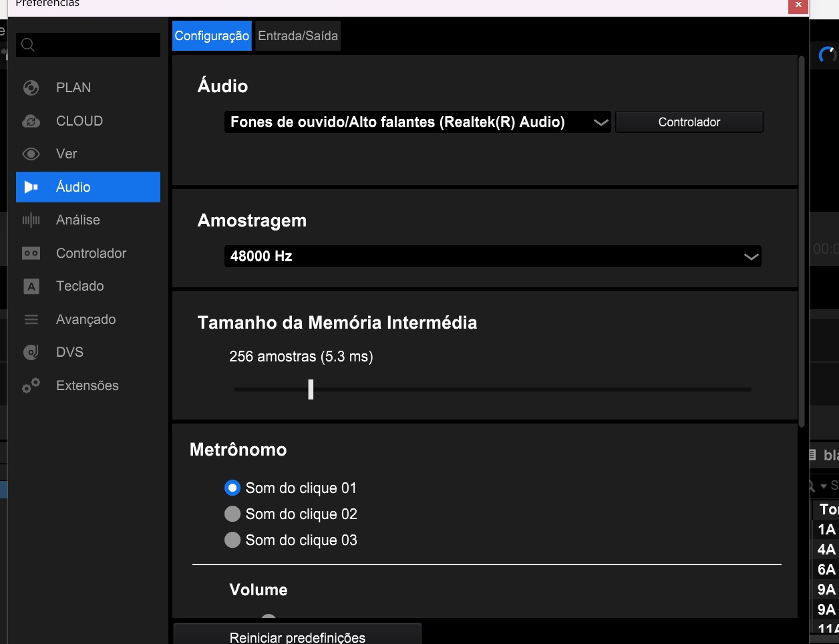
Task: Click the vinyl icon next to DVS
Action: coord(31,352)
